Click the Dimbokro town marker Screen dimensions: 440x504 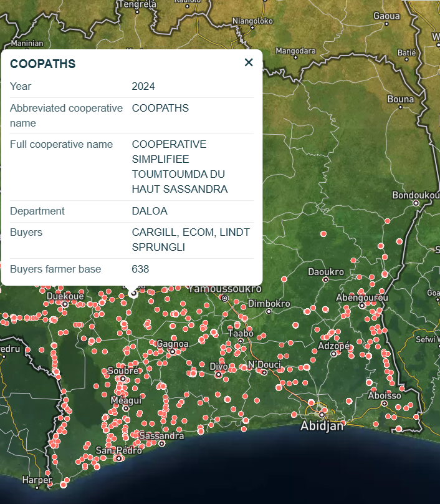[269, 311]
